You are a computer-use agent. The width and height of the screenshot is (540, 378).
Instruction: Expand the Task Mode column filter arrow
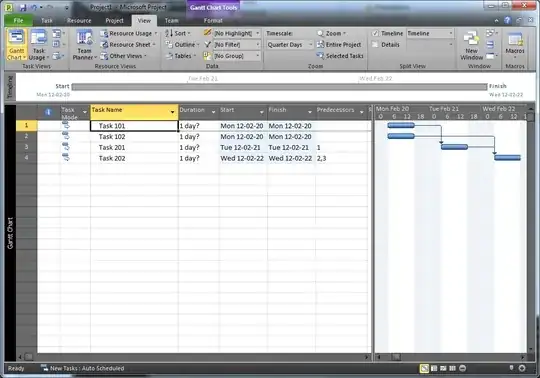[x=85, y=112]
